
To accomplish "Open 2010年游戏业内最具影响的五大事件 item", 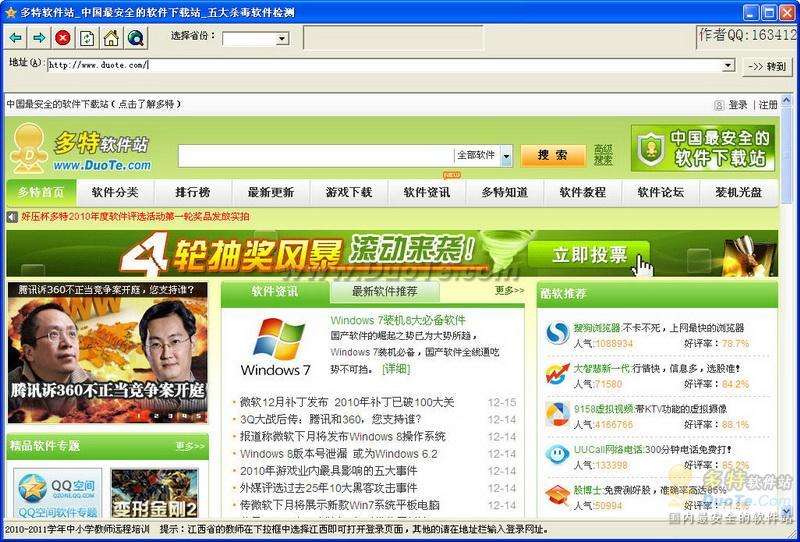I will coord(329,471).
